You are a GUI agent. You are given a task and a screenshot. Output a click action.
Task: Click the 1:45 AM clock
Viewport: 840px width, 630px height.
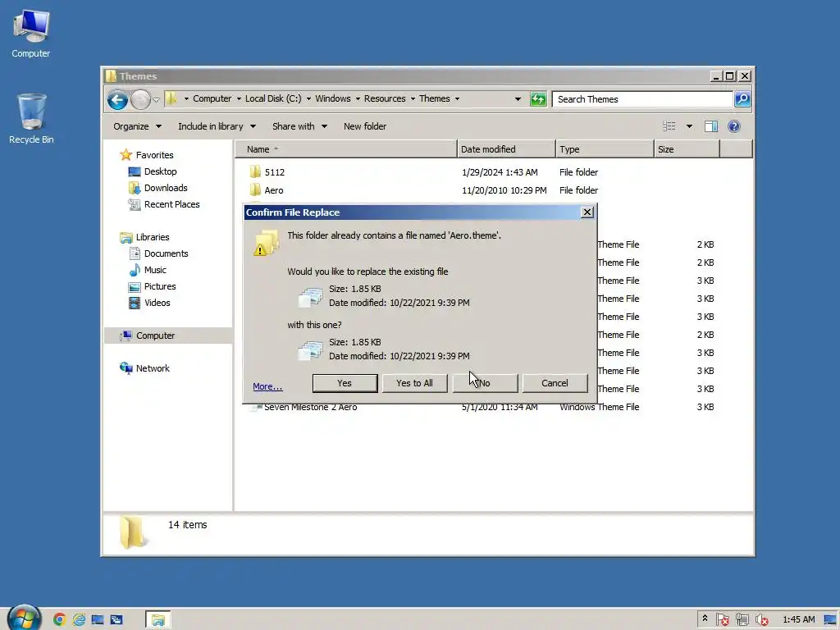799,619
